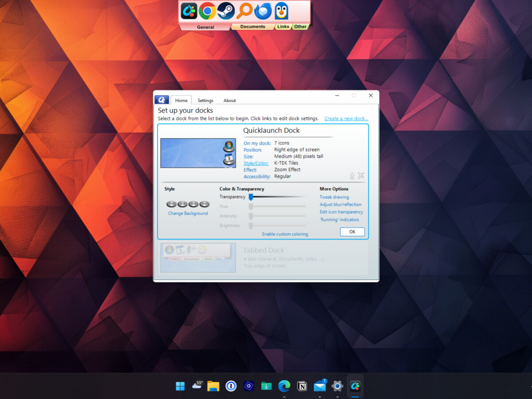Delete the Quicklaunch Dock with the X icon
532x399 pixels.
tap(361, 176)
